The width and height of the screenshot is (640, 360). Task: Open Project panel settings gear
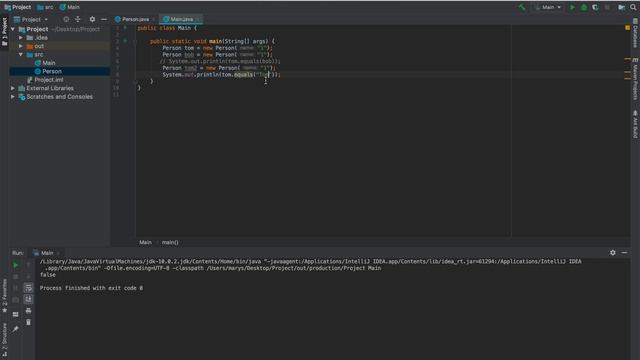tap(92, 19)
